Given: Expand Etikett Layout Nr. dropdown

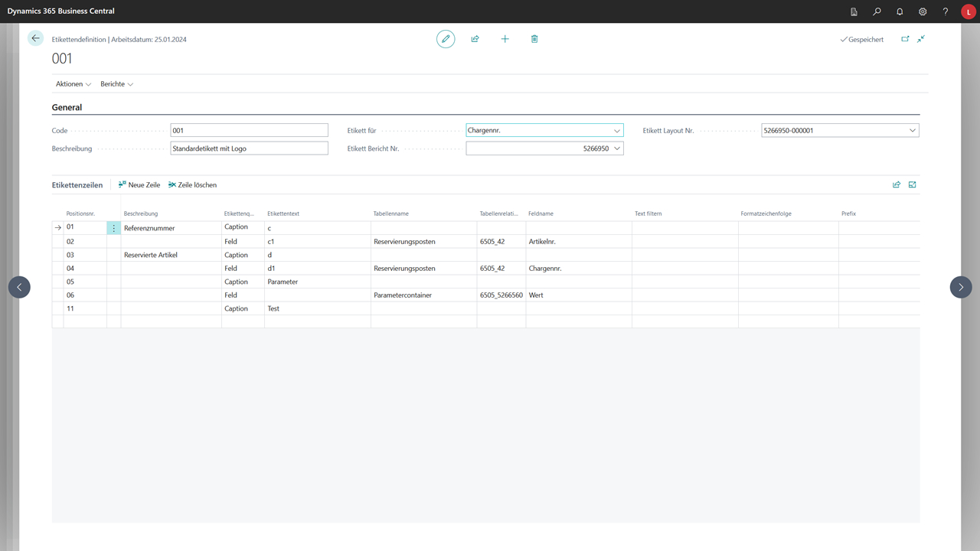Looking at the screenshot, I should pos(913,131).
